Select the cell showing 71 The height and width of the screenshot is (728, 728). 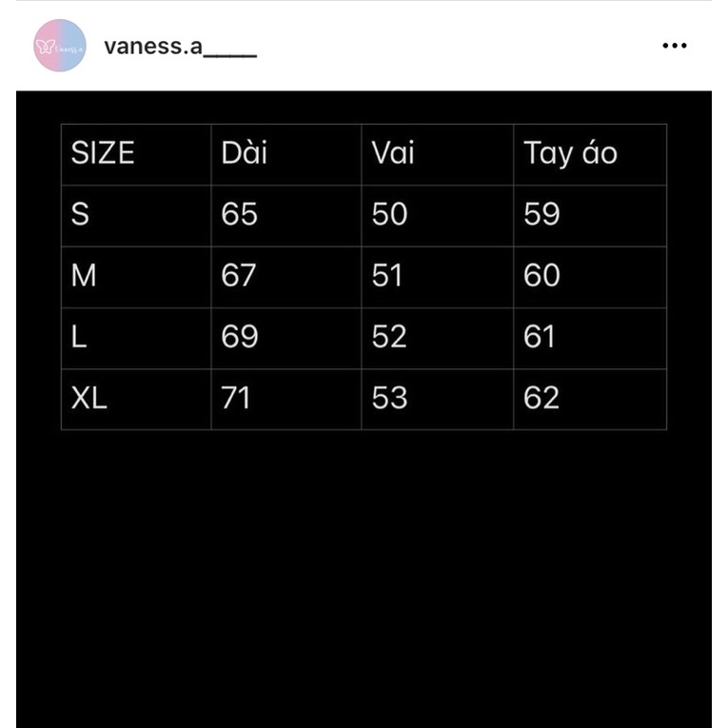pos(286,400)
